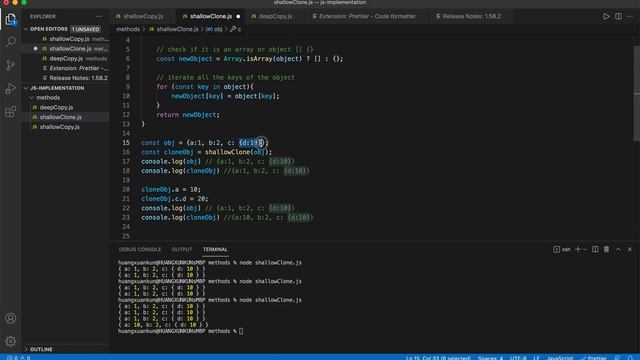Click the Ln 15, Col 33 status item
Viewport: 640px width, 360px height.
tap(438, 358)
